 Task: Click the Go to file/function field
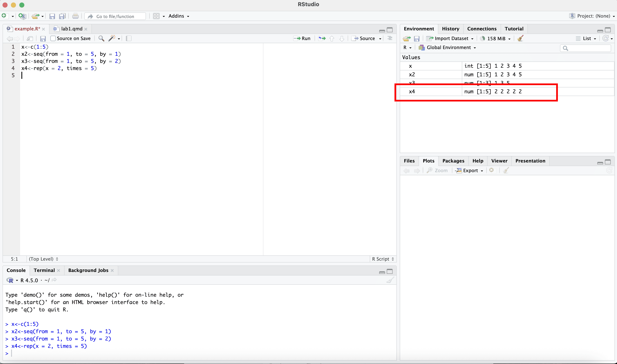point(115,16)
